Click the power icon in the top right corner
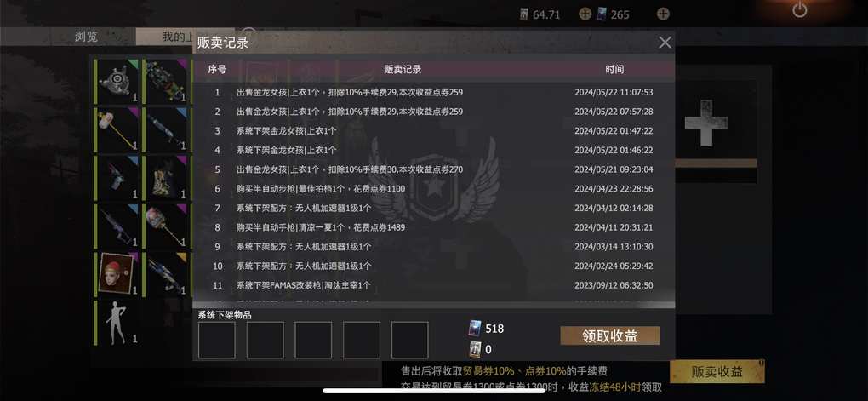Image resolution: width=868 pixels, height=401 pixels. coord(799,9)
